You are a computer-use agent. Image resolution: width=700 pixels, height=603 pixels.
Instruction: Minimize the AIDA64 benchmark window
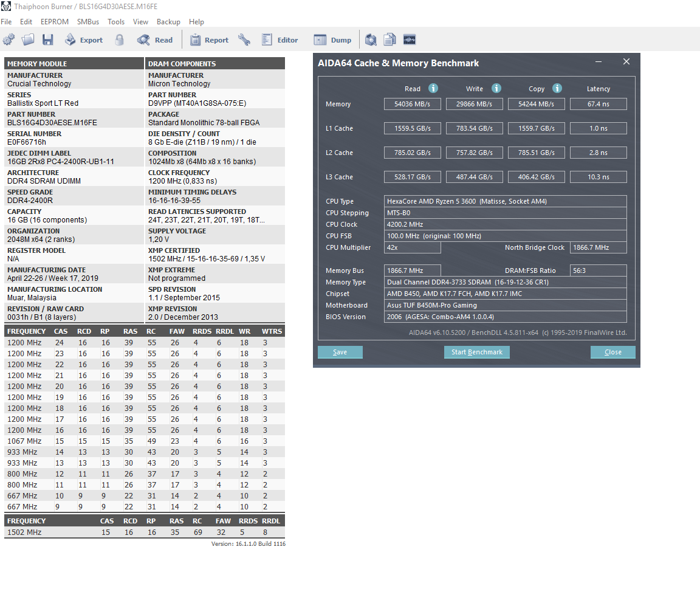pyautogui.click(x=598, y=61)
